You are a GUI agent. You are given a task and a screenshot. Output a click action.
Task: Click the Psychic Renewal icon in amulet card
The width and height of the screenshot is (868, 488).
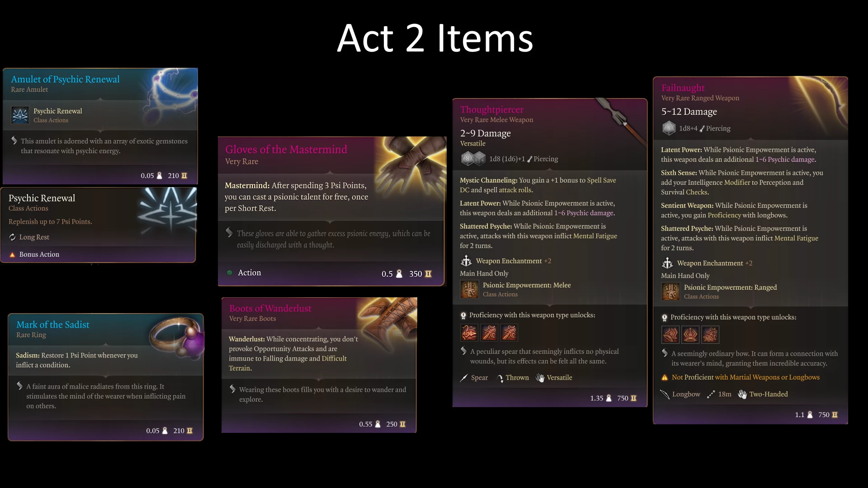20,115
